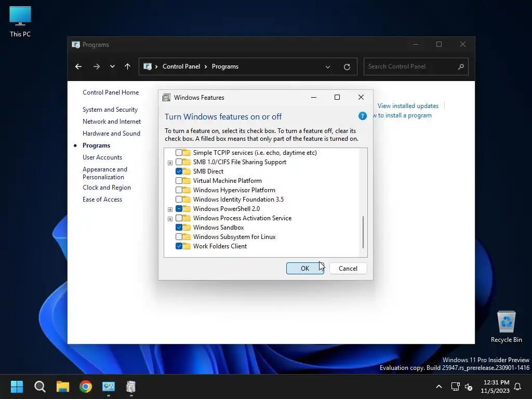Cancel the Windows Features dialog
The image size is (532, 399).
coord(348,269)
